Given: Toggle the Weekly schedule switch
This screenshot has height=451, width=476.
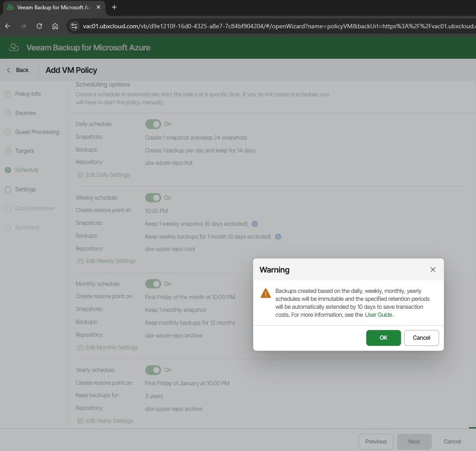Looking at the screenshot, I should pyautogui.click(x=153, y=198).
